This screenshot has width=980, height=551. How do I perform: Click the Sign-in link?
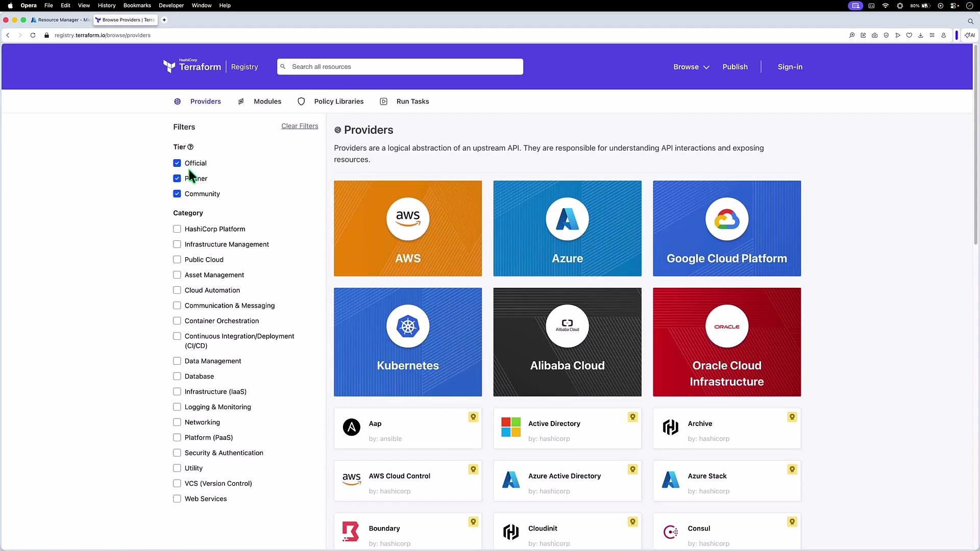coord(790,67)
